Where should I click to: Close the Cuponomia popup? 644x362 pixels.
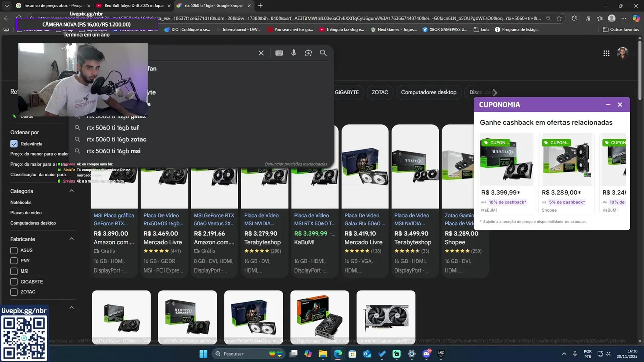620,105
